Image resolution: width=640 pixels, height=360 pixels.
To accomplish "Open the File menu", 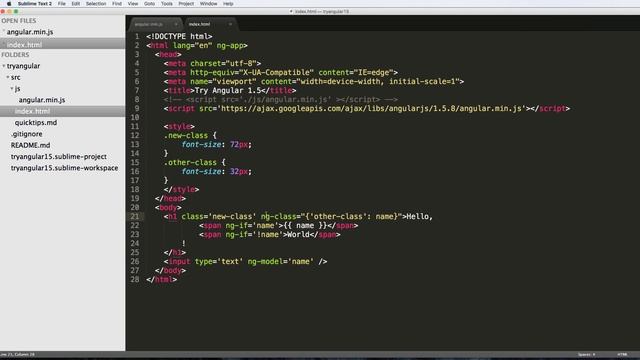I will point(62,4).
